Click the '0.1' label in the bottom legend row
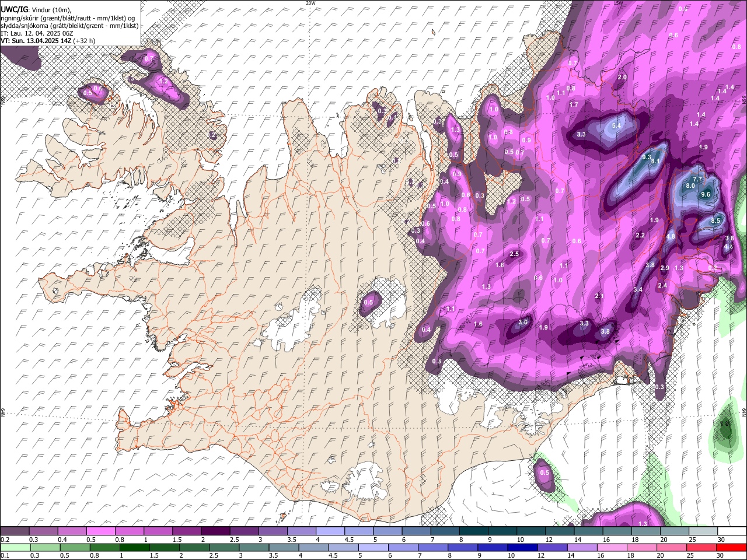This screenshot has height=560, width=747. coord(5,555)
